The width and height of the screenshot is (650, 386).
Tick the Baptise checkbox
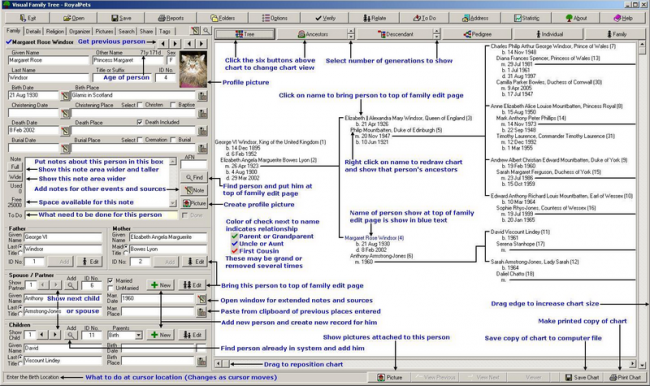pyautogui.click(x=172, y=105)
